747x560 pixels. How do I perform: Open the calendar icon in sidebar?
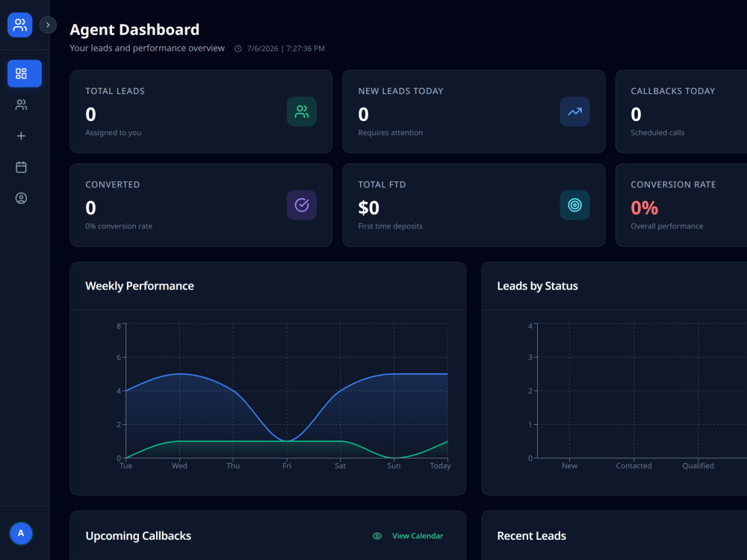click(21, 167)
